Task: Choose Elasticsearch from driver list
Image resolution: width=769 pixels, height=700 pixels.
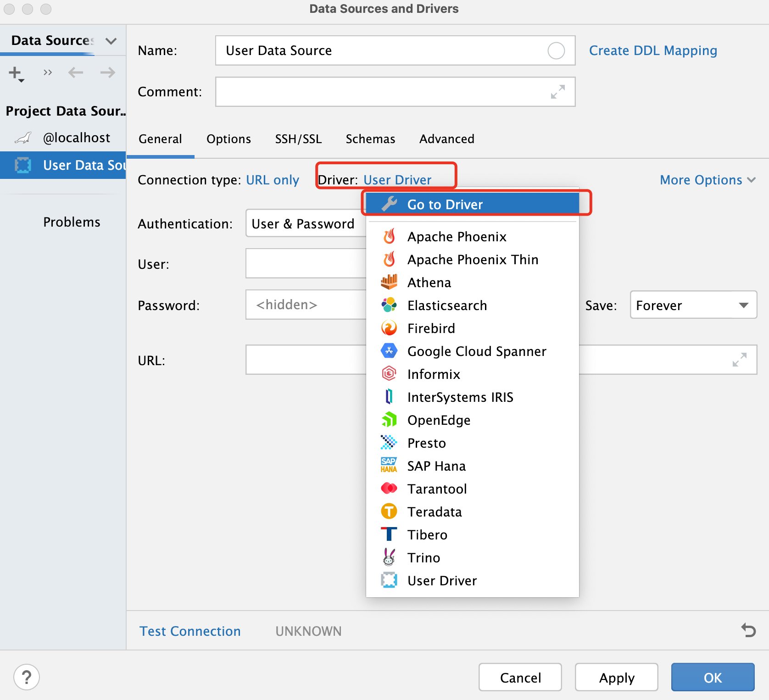Action: (x=472, y=305)
